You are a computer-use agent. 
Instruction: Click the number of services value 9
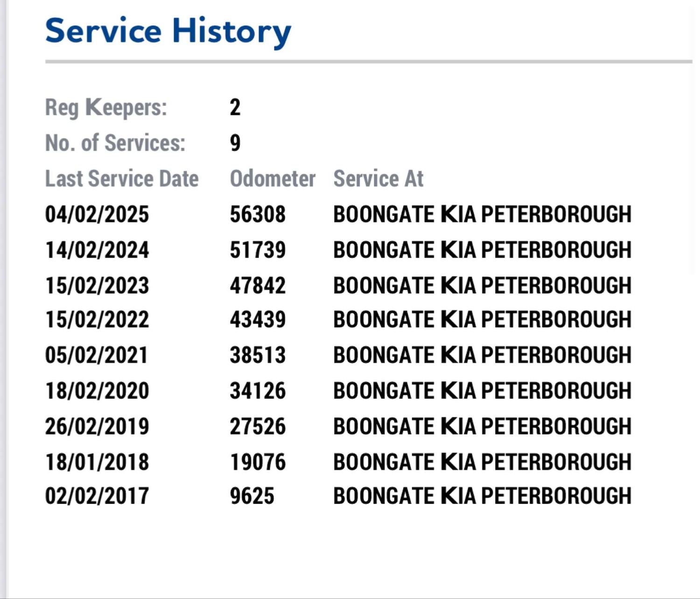pos(235,143)
